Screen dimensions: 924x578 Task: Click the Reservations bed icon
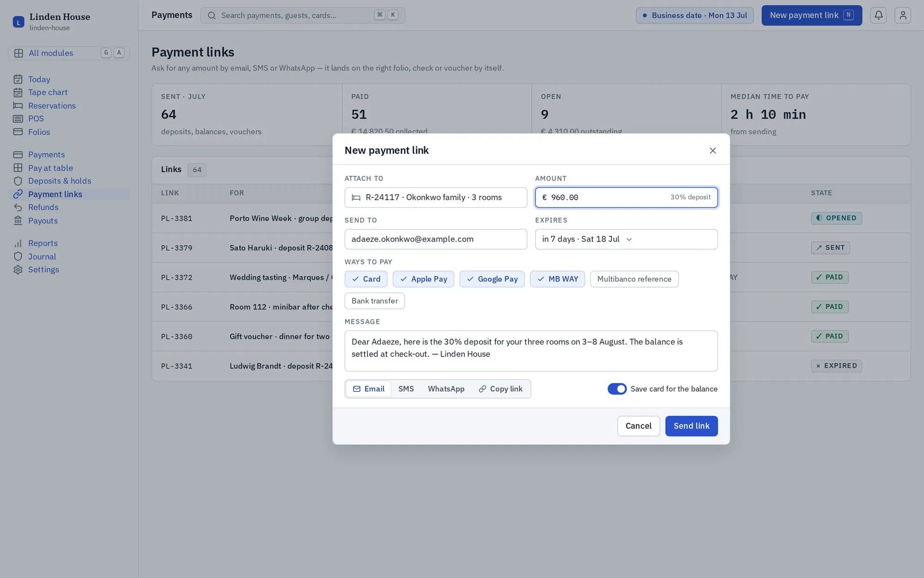18,106
